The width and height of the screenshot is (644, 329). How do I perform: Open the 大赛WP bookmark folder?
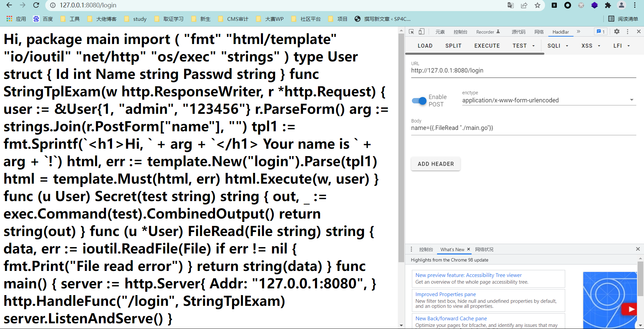[x=270, y=19]
